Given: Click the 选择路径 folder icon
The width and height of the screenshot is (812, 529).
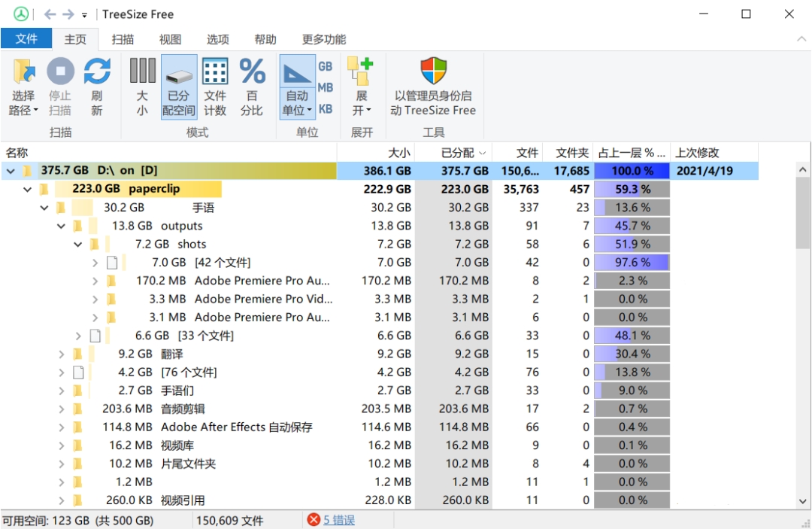Looking at the screenshot, I should [23, 72].
